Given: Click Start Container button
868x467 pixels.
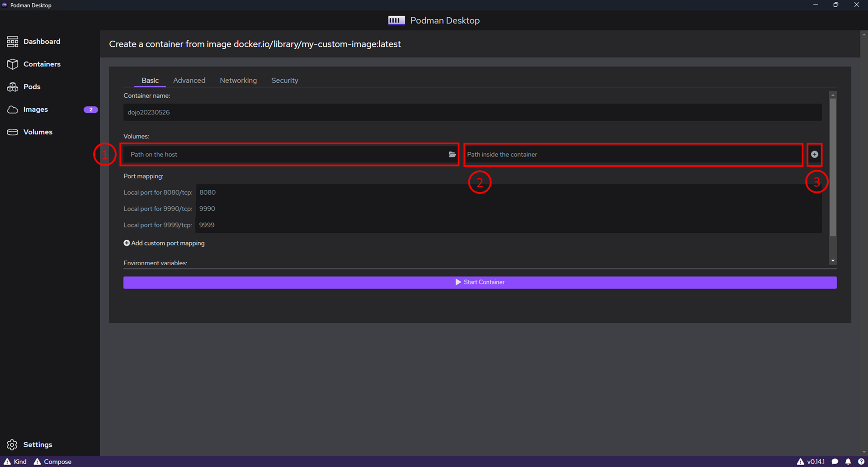Looking at the screenshot, I should 480,282.
